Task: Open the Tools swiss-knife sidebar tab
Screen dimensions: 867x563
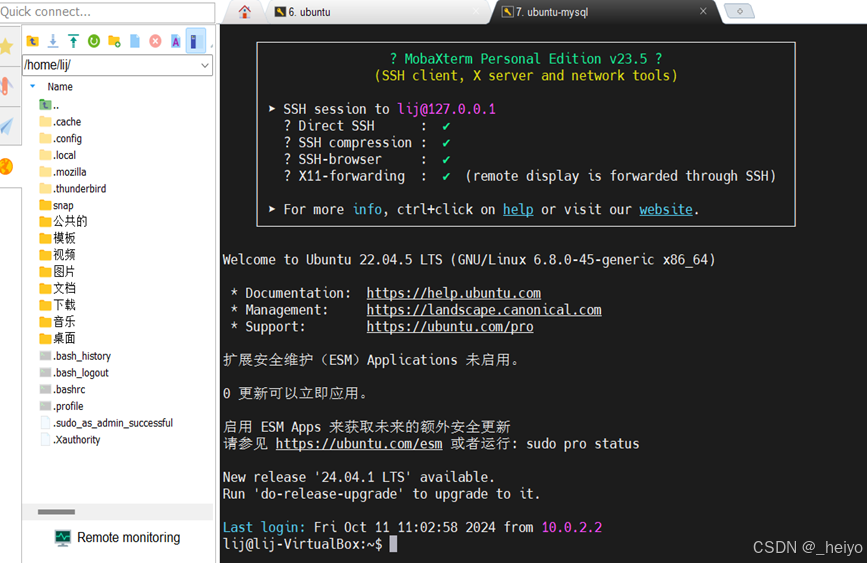Action: (6, 86)
